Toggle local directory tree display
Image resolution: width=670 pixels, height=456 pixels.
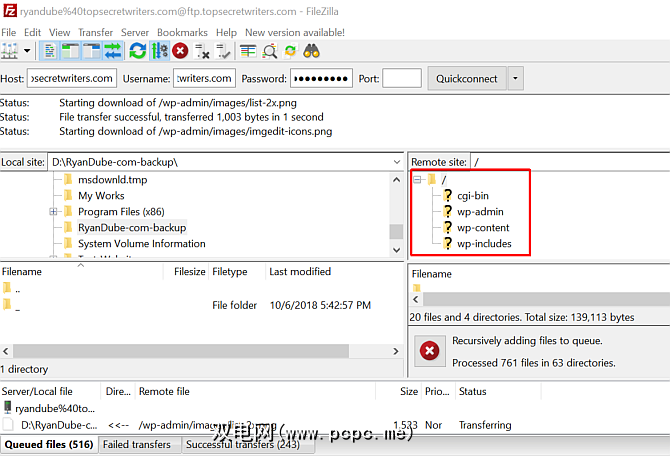click(x=71, y=51)
